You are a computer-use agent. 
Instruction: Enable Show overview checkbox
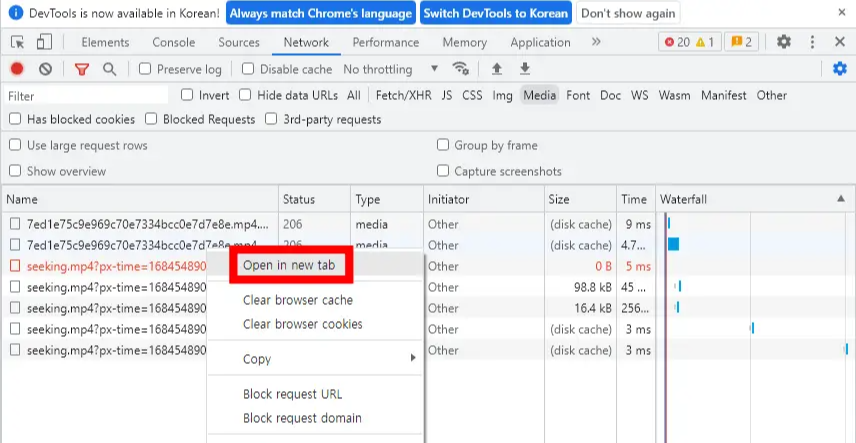coord(15,171)
